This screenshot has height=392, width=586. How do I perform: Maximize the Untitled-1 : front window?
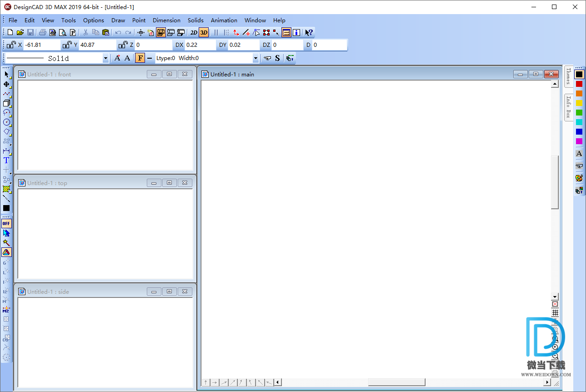[x=169, y=74]
